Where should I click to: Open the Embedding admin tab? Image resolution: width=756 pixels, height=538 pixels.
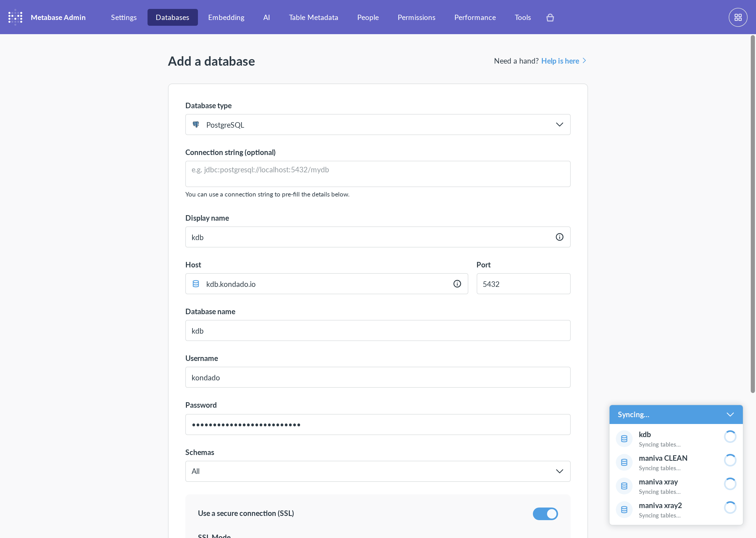tap(226, 17)
